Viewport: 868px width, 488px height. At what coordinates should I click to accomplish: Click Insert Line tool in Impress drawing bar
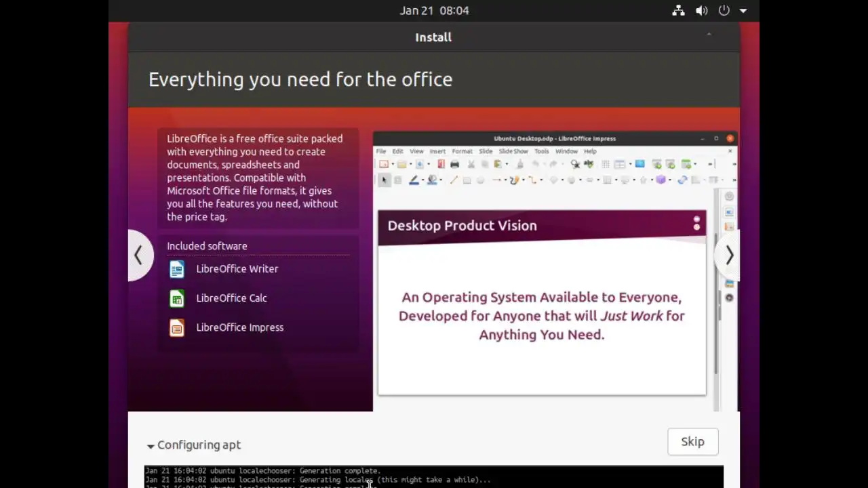click(x=454, y=180)
